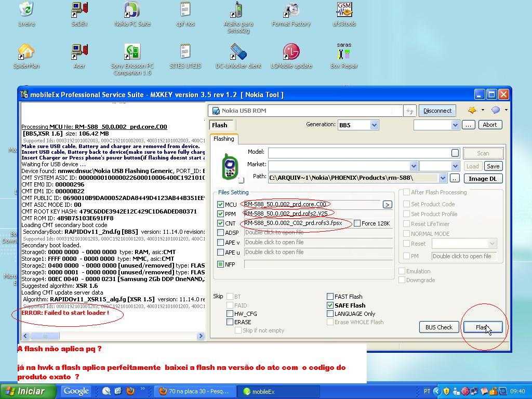532x399 pixels.
Task: Launch the ufs3tools desktop icon
Action: click(344, 14)
